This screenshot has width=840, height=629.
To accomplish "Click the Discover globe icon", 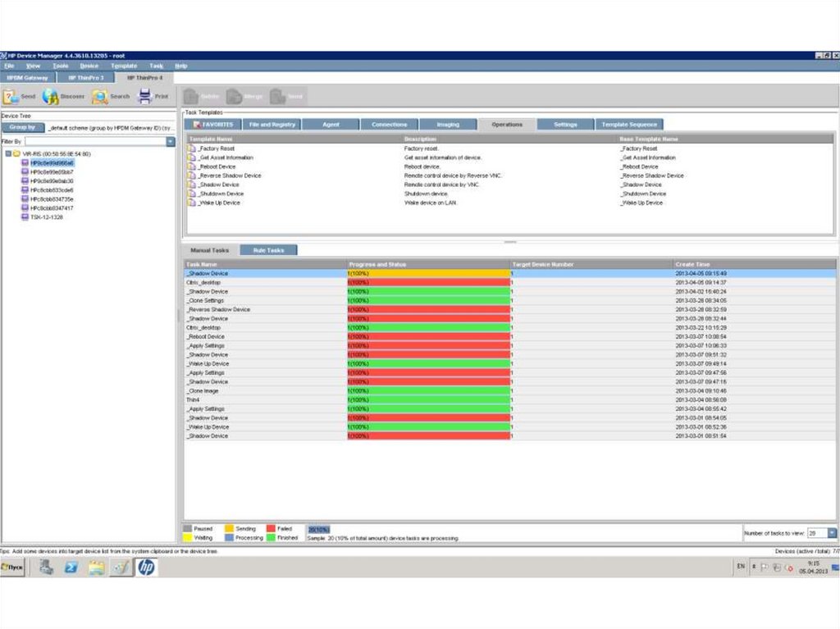I will click(x=50, y=97).
